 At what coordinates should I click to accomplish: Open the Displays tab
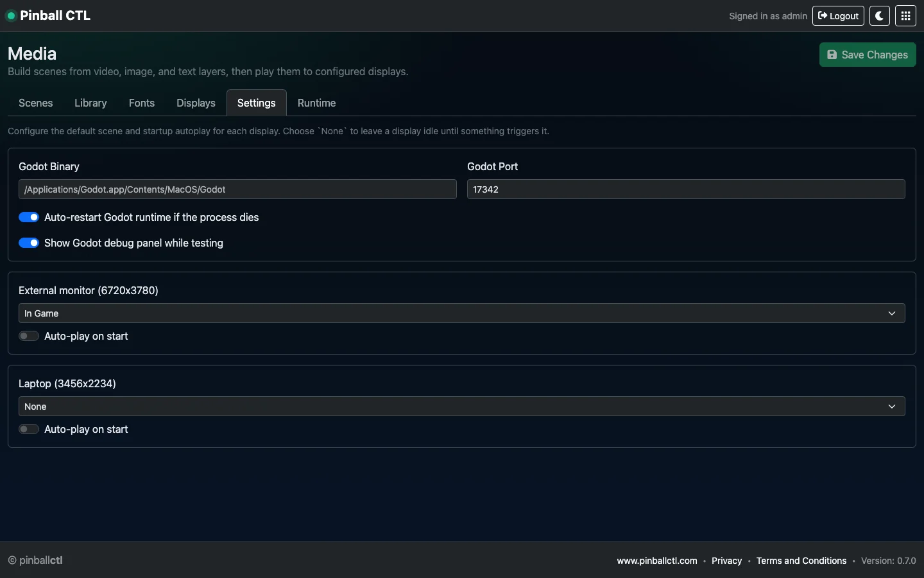point(195,103)
